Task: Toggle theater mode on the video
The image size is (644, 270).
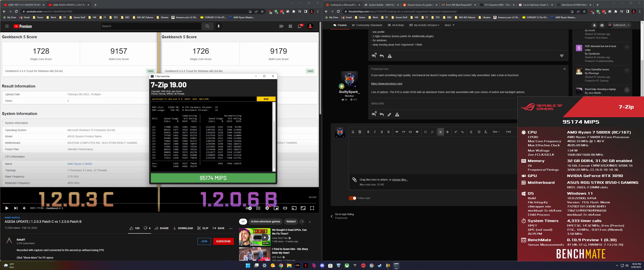Action: coord(285,208)
